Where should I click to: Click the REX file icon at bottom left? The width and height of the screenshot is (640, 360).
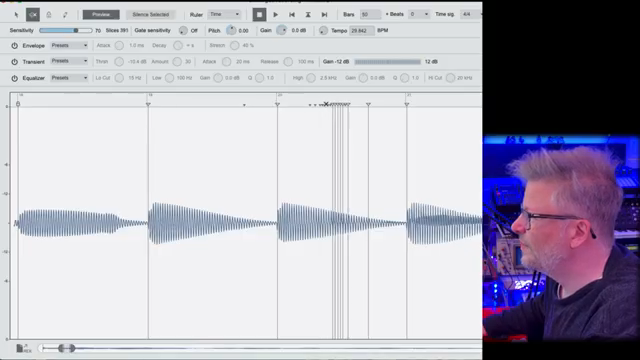pos(24,348)
